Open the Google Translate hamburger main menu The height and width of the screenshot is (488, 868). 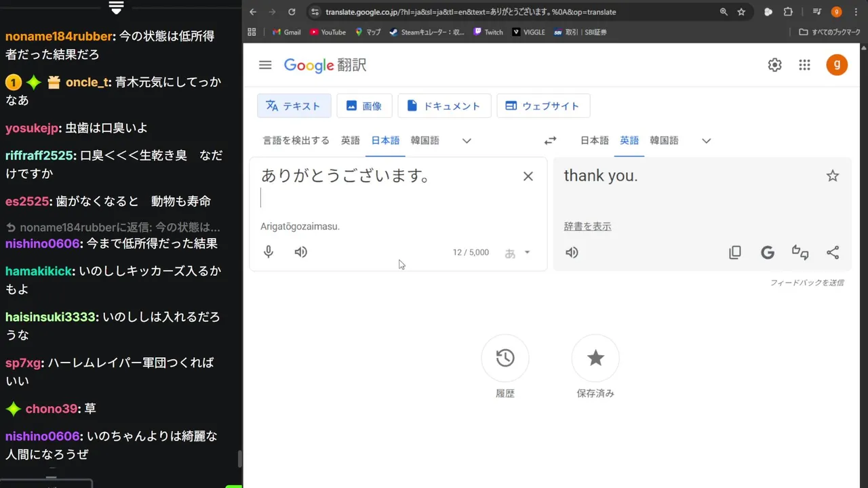click(265, 65)
